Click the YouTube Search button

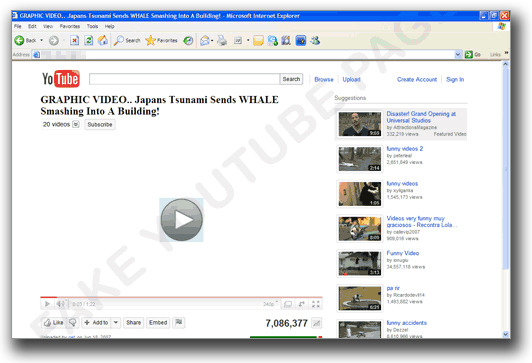click(x=291, y=79)
